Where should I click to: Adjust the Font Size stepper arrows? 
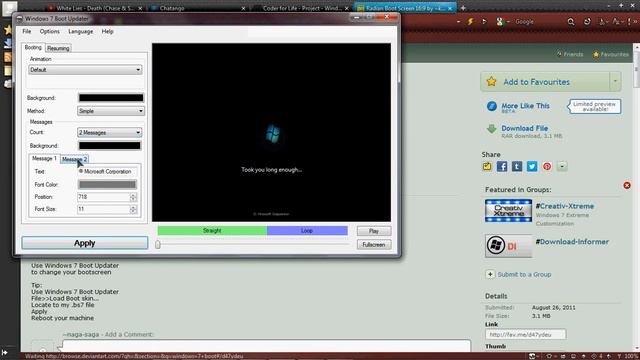[133, 209]
